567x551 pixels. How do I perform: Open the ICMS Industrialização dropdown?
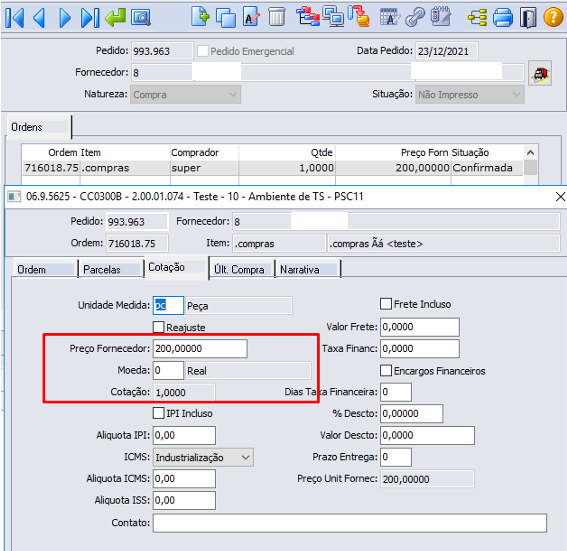(x=203, y=457)
